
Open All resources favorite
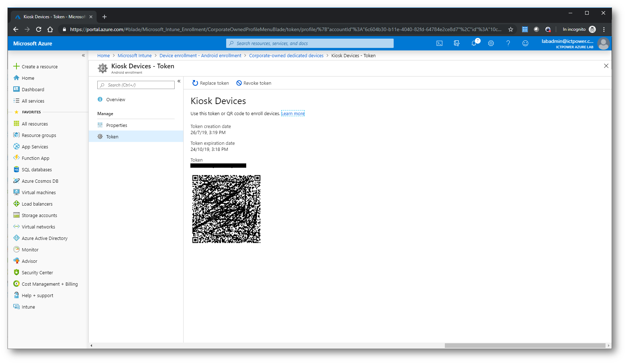35,124
